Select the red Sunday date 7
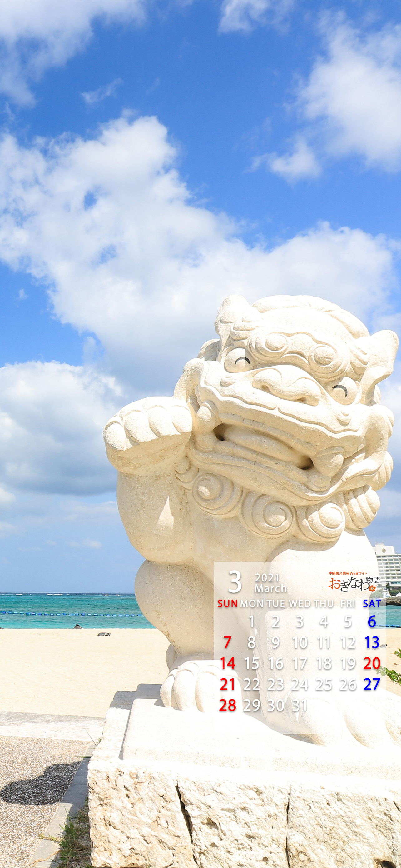Viewport: 401px width, 868px height. 228,643
